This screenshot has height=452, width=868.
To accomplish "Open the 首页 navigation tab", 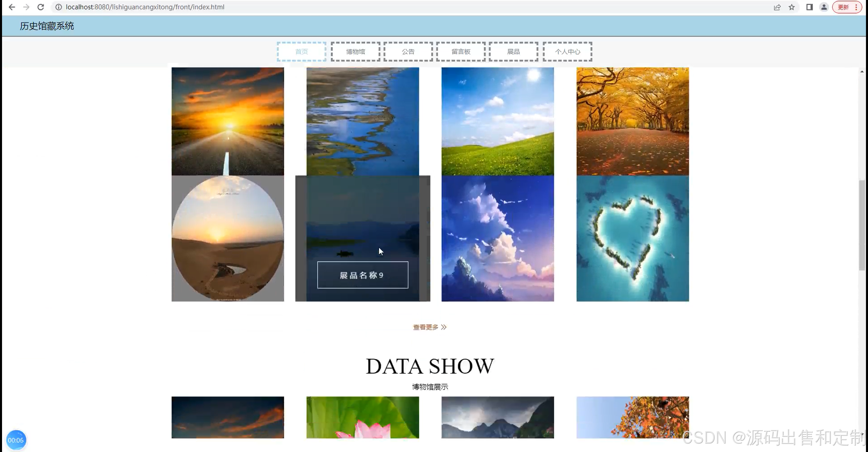I will [301, 52].
